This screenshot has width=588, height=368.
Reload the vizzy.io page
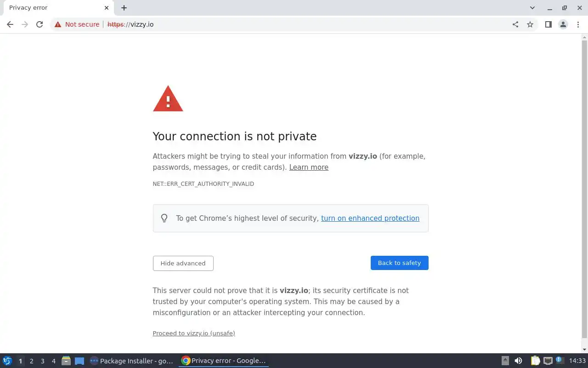pos(40,24)
